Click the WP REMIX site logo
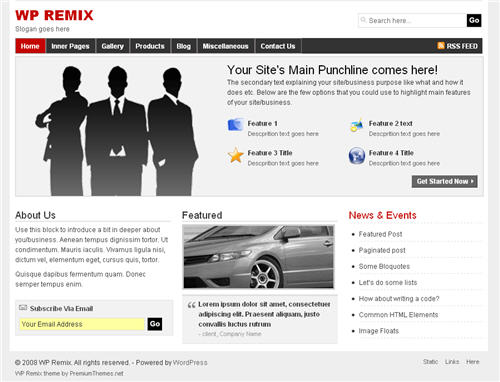 click(54, 15)
